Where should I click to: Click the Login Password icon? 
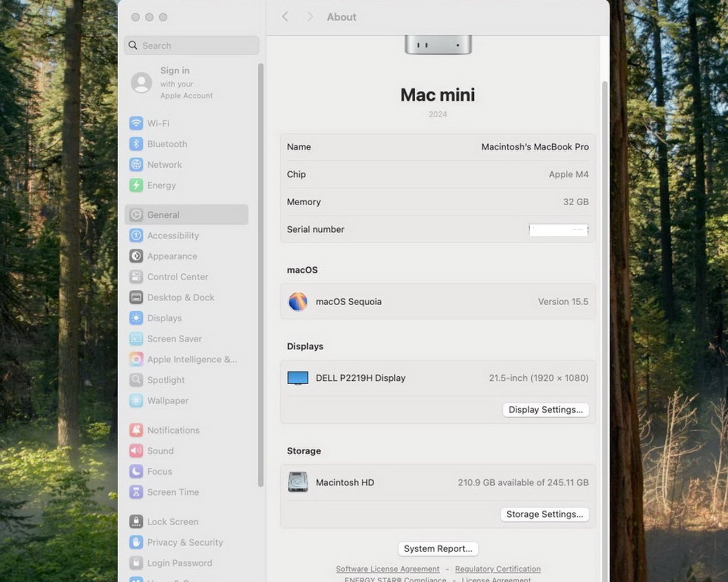tap(136, 563)
